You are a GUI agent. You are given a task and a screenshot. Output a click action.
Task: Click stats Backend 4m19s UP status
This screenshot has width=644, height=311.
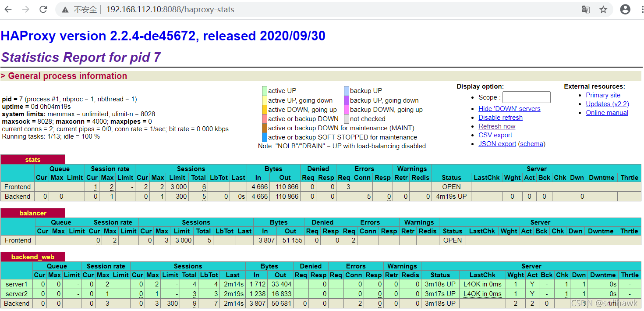pyautogui.click(x=452, y=197)
